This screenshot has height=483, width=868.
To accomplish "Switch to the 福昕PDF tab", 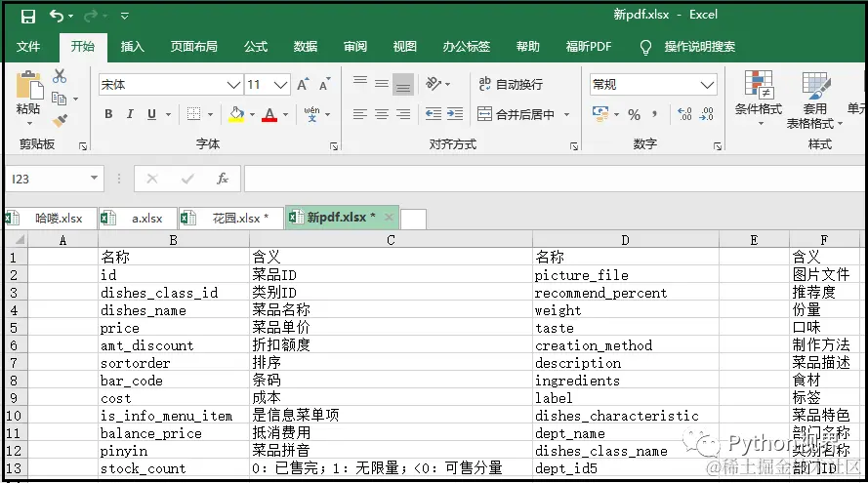I will coord(589,47).
